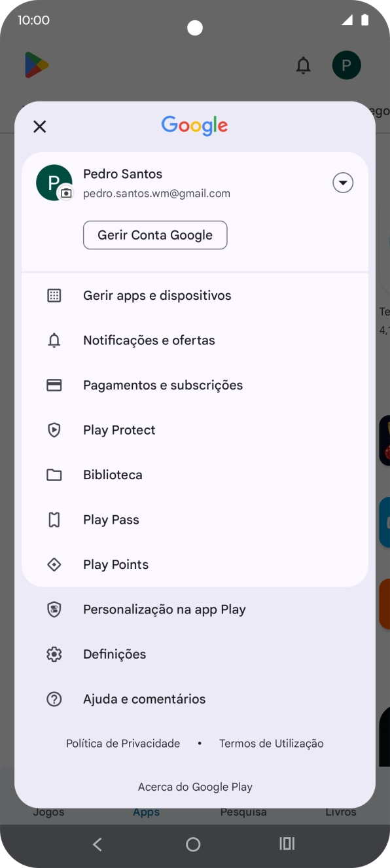
Task: Open the Ajuda e comentários help icon
Action: [x=54, y=698]
